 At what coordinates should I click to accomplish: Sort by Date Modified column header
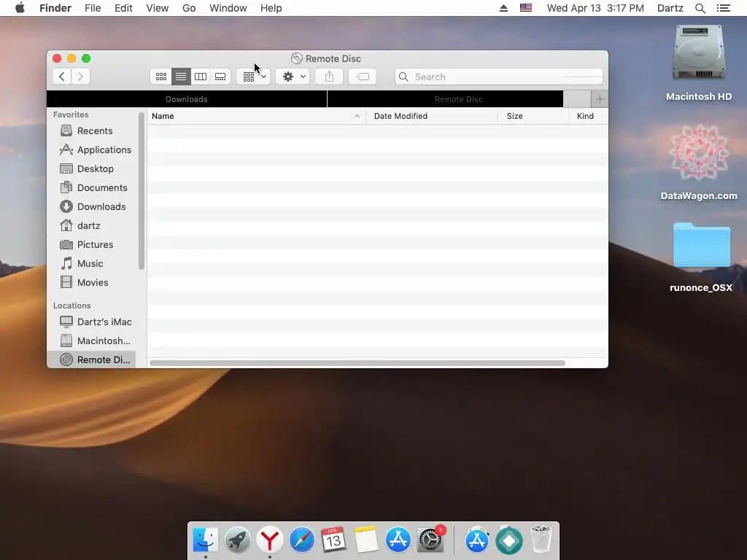(x=432, y=116)
